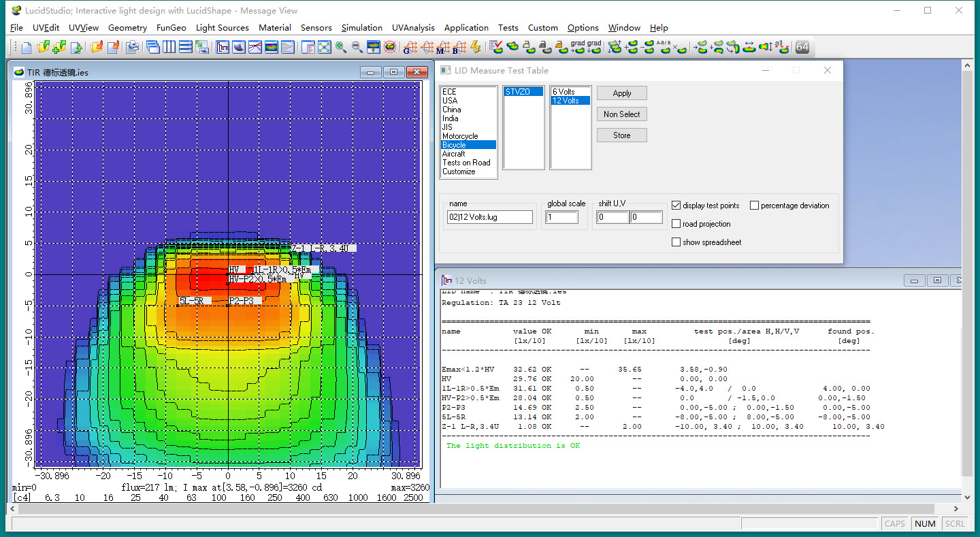Click the yellow lightning bolt icon
This screenshot has width=980, height=537.
click(475, 47)
